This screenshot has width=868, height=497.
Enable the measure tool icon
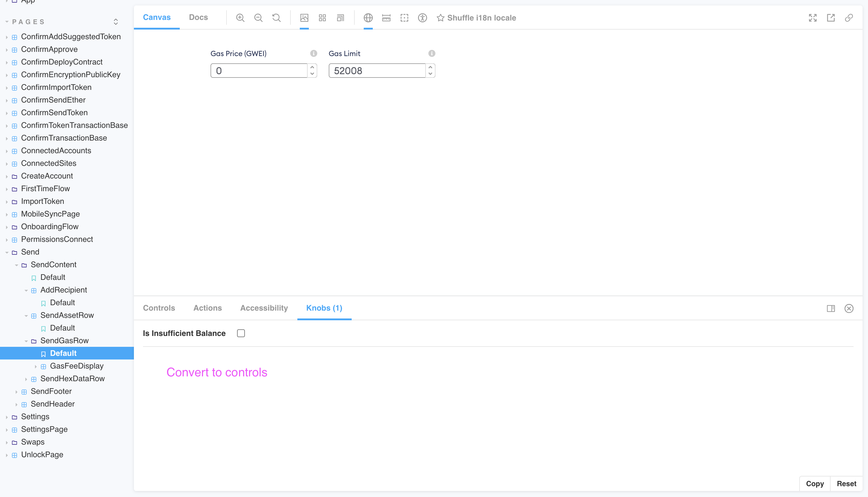pos(386,18)
